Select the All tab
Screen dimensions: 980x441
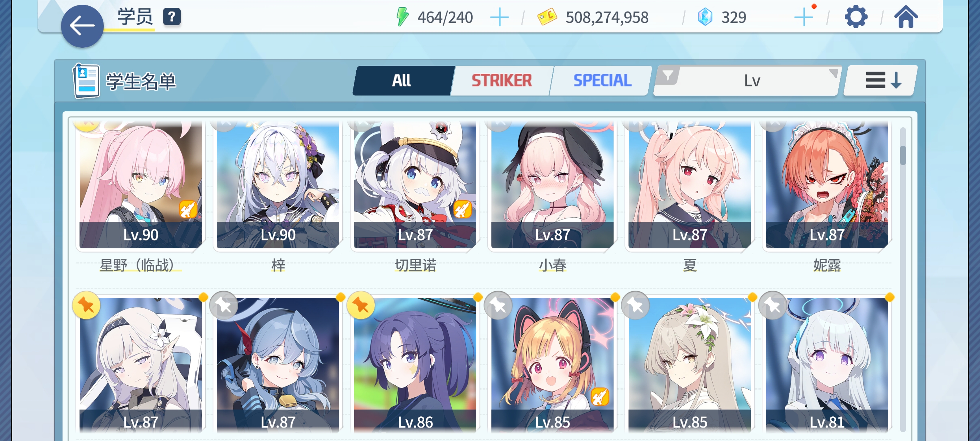tap(402, 80)
